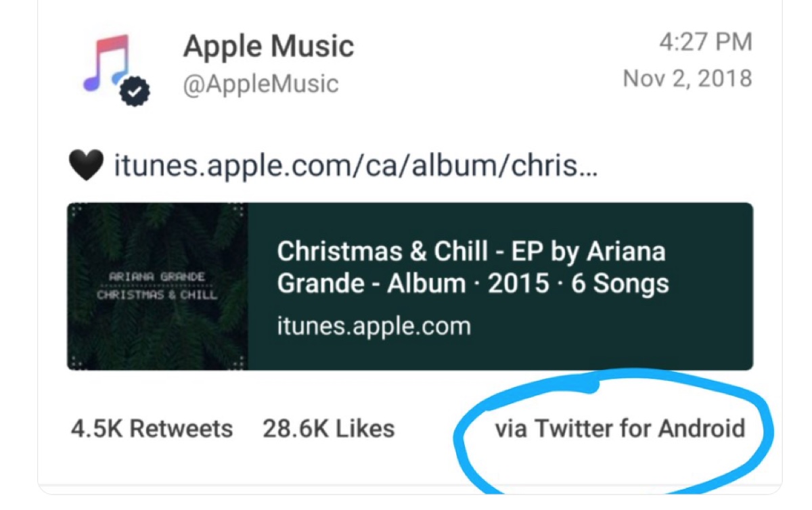The width and height of the screenshot is (812, 510).
Task: Select the Apple Music display name
Action: [269, 46]
